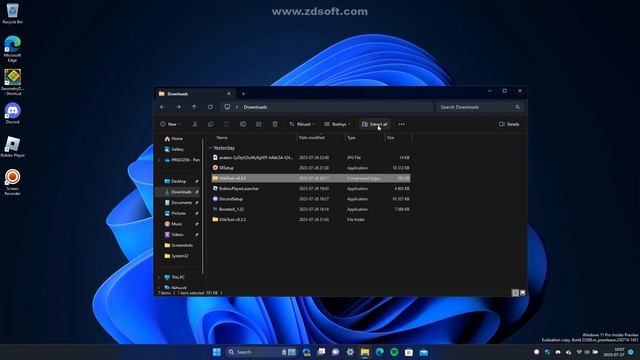Open the Sort dropdown

pos(302,124)
